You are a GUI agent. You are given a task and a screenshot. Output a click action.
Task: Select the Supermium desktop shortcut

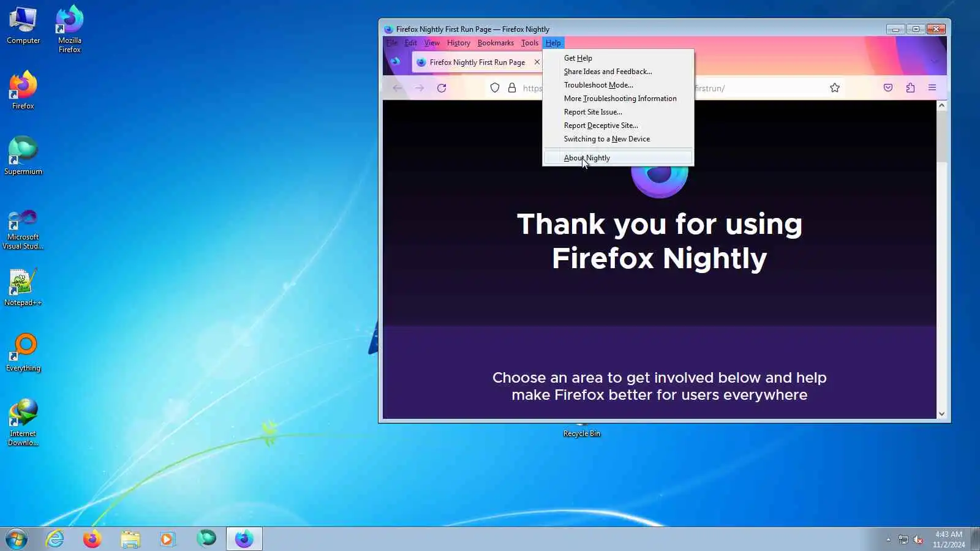coord(23,156)
